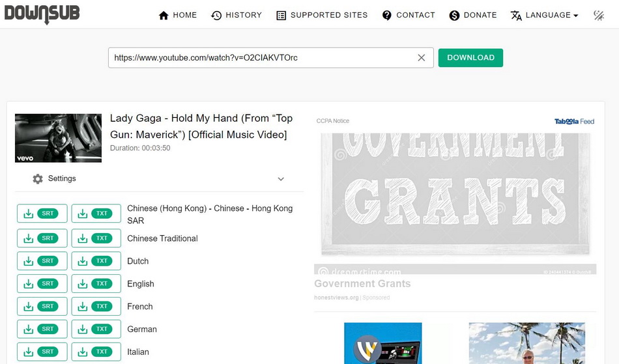The height and width of the screenshot is (364, 619).
Task: Download Italian SRT subtitle file
Action: [x=42, y=352]
